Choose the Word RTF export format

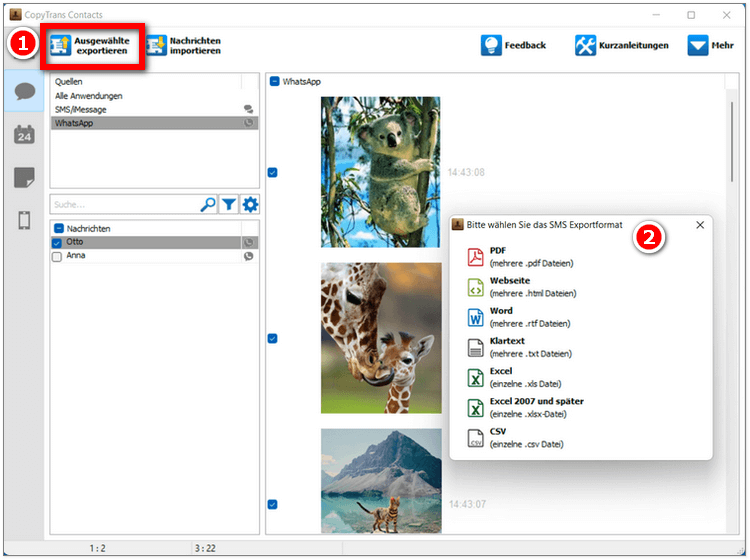[519, 317]
